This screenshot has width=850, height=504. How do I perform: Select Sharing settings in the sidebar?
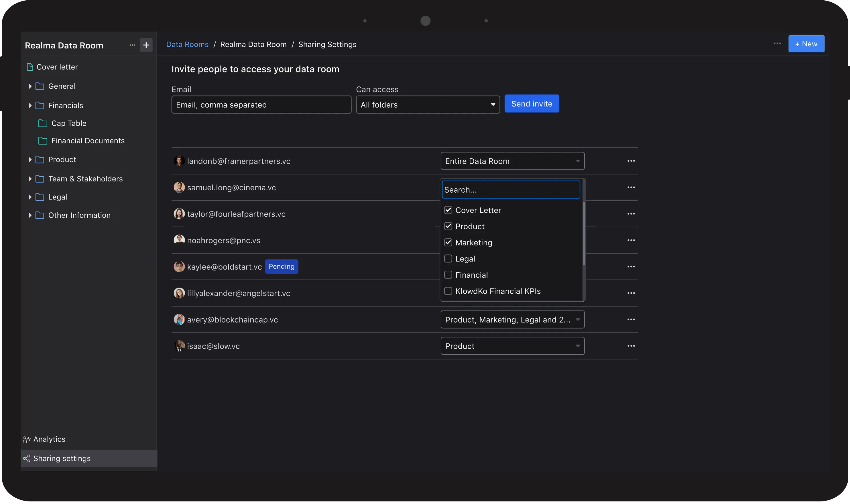click(x=62, y=458)
